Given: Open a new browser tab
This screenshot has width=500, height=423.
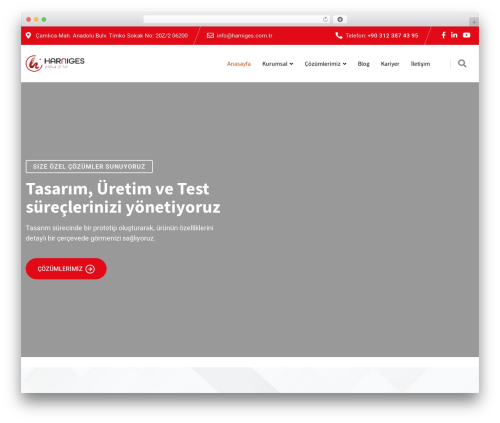Looking at the screenshot, I should (x=474, y=22).
